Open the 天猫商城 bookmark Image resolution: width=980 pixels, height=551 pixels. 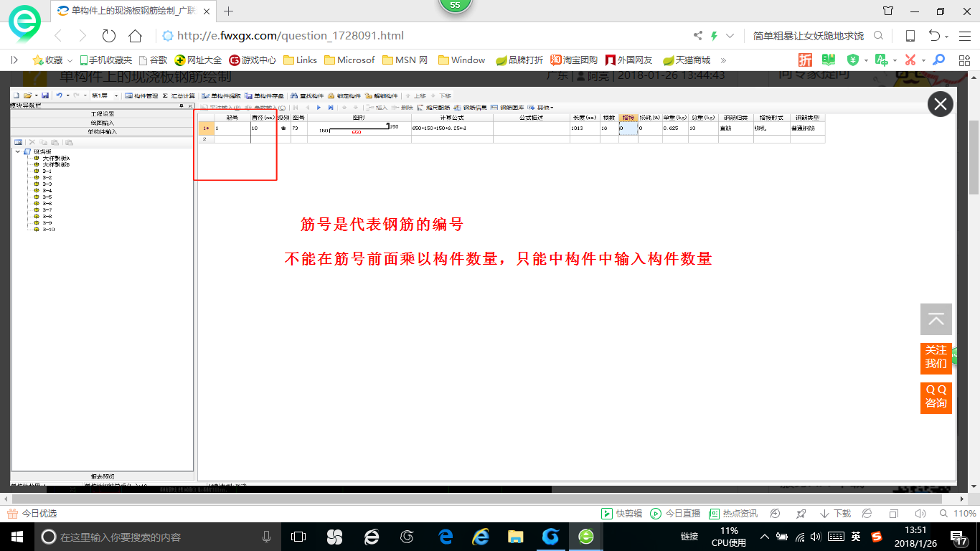click(x=687, y=60)
